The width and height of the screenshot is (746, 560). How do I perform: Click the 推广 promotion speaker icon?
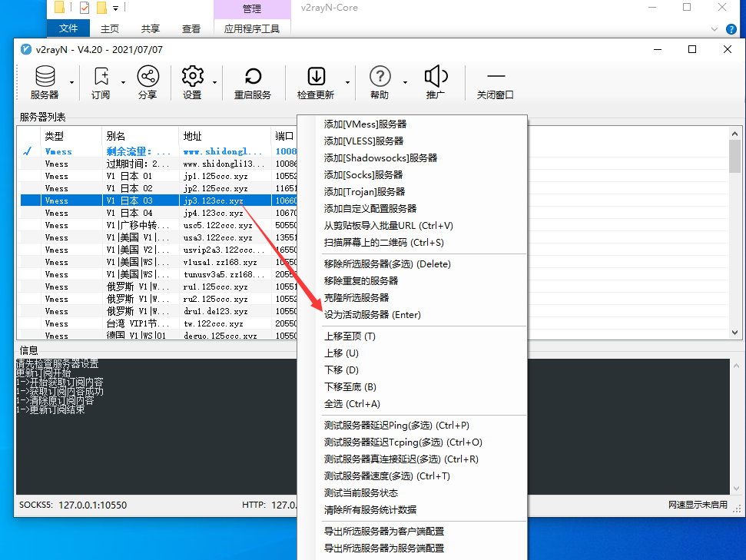[x=436, y=82]
